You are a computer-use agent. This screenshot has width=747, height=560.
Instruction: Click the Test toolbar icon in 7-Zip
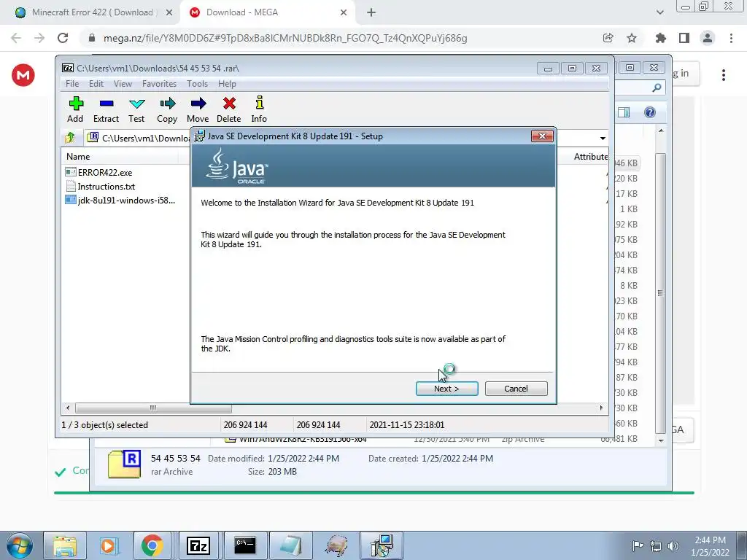(136, 109)
